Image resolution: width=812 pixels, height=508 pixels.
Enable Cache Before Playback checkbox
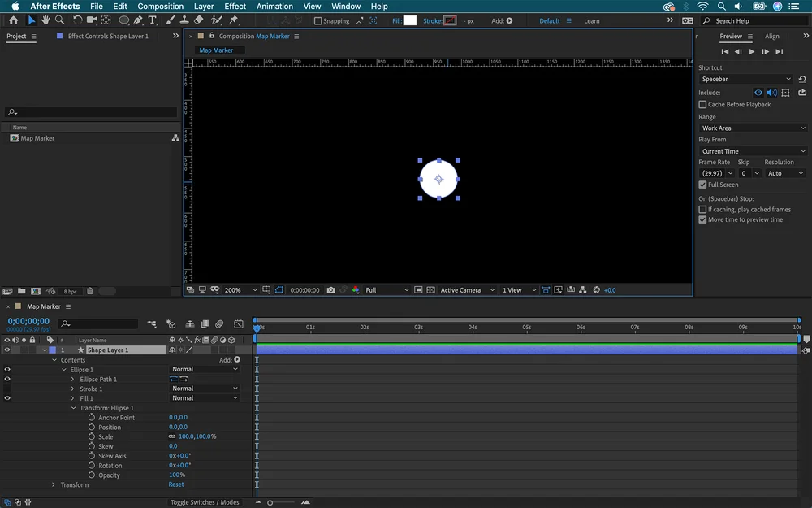click(702, 105)
